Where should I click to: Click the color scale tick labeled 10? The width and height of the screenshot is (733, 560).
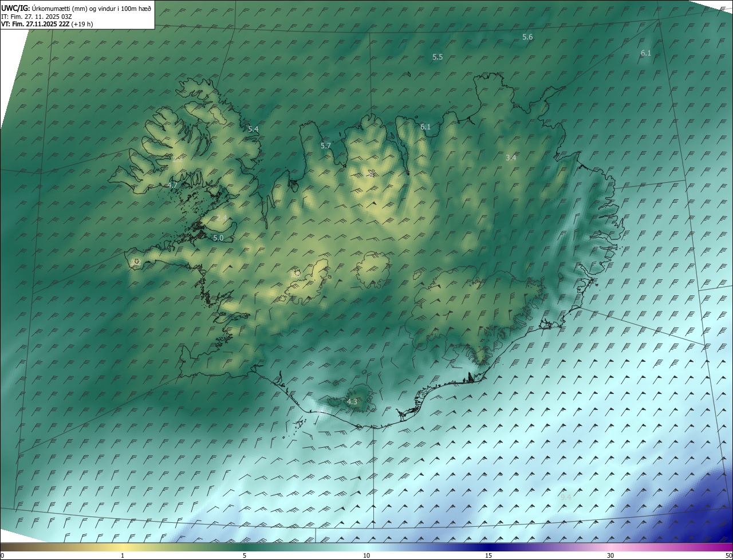tap(366, 555)
